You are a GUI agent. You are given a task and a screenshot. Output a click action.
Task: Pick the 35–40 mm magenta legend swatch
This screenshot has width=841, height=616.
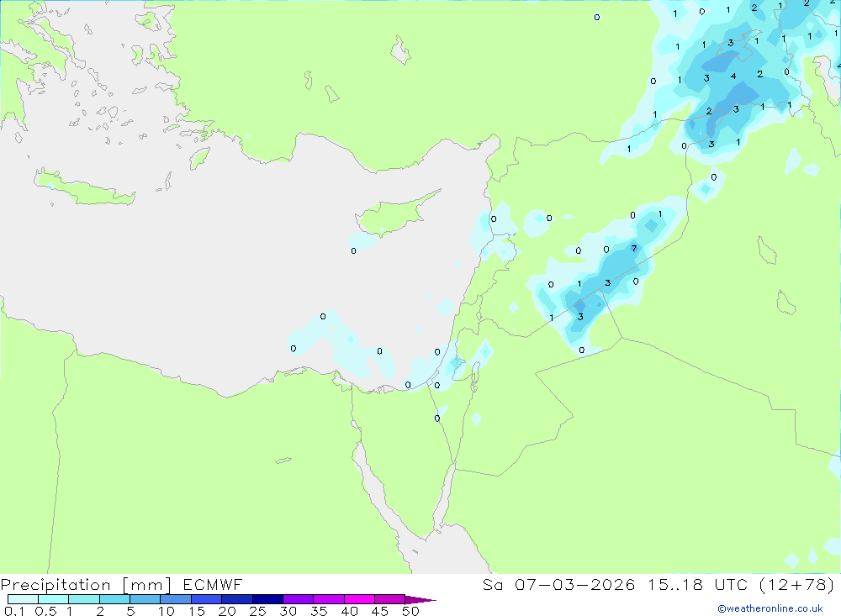(329, 599)
